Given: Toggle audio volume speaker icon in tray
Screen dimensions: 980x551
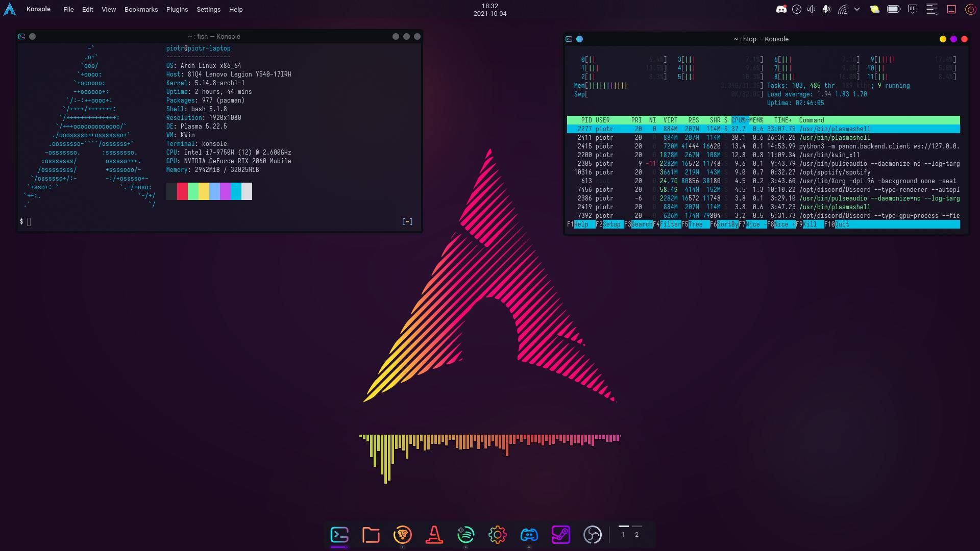Looking at the screenshot, I should click(811, 9).
